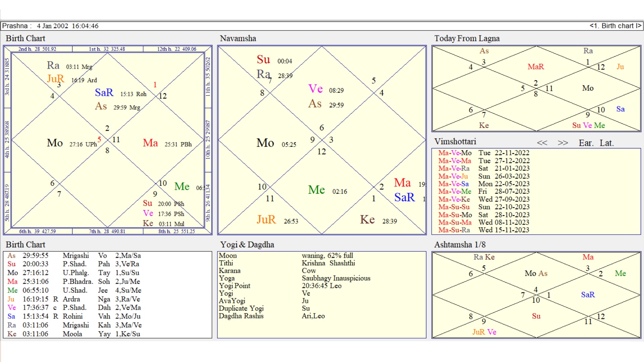Click the Ashtamsha 1/8 panel title
Screen dimensions: 644x362
click(460, 245)
